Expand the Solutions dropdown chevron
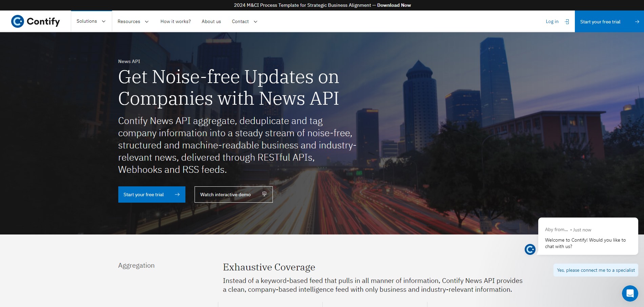The image size is (644, 307). coord(104,21)
